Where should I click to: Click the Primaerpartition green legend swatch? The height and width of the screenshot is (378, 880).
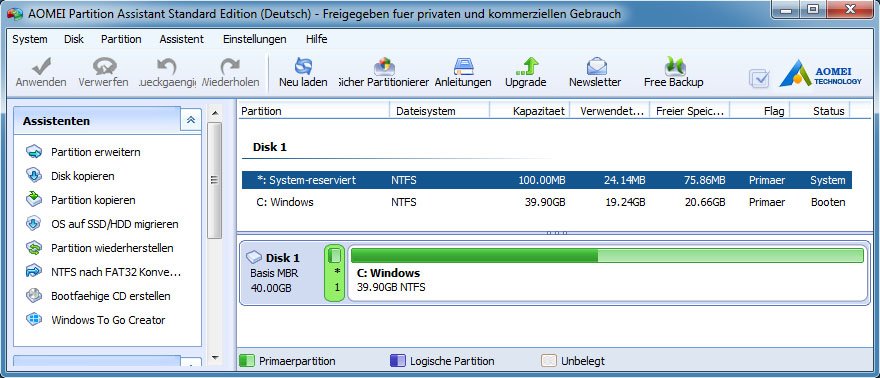coord(247,361)
